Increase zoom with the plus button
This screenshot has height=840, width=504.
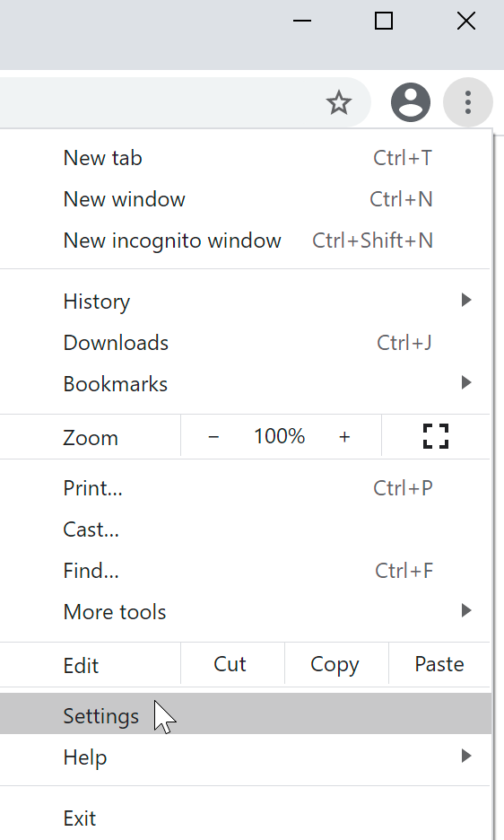344,437
